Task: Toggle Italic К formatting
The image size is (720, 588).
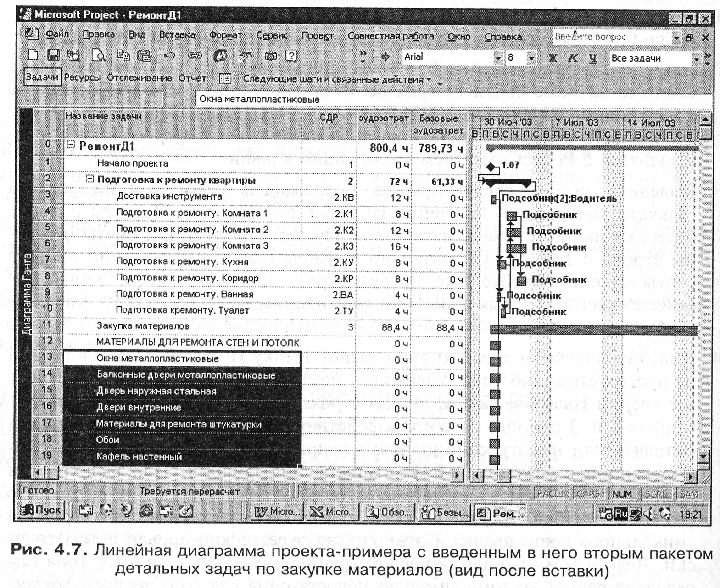Action: pyautogui.click(x=573, y=58)
